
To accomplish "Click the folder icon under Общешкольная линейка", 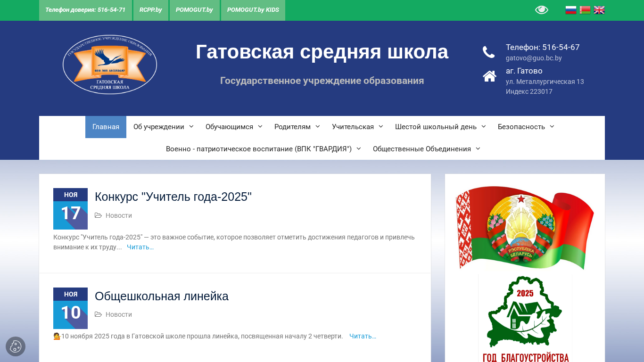I will 98,314.
